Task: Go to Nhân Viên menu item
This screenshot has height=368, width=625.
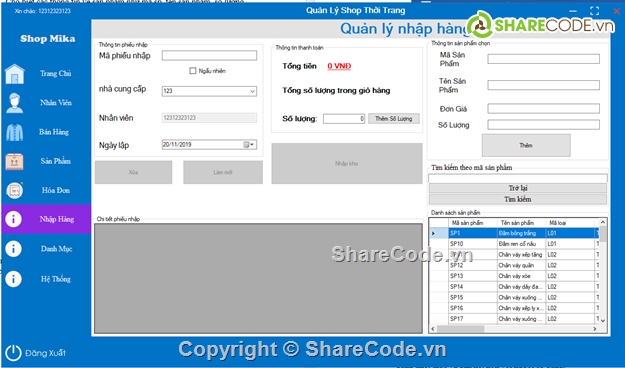Action: coord(56,102)
